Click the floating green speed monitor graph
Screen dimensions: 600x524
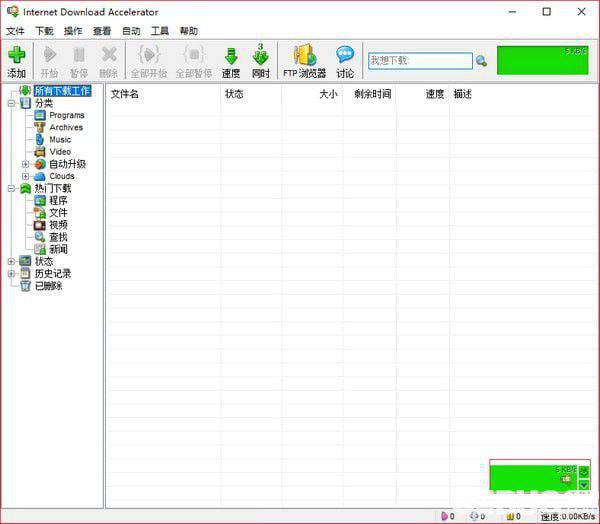coord(533,476)
